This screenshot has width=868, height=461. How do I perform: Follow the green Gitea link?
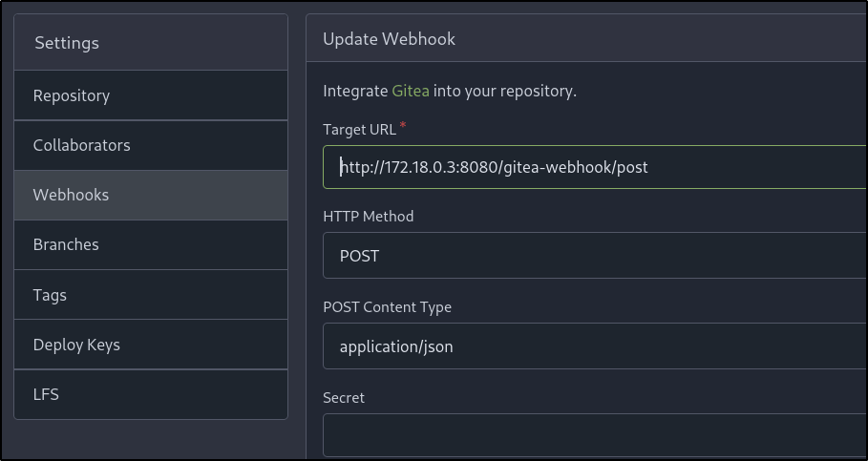click(x=411, y=92)
